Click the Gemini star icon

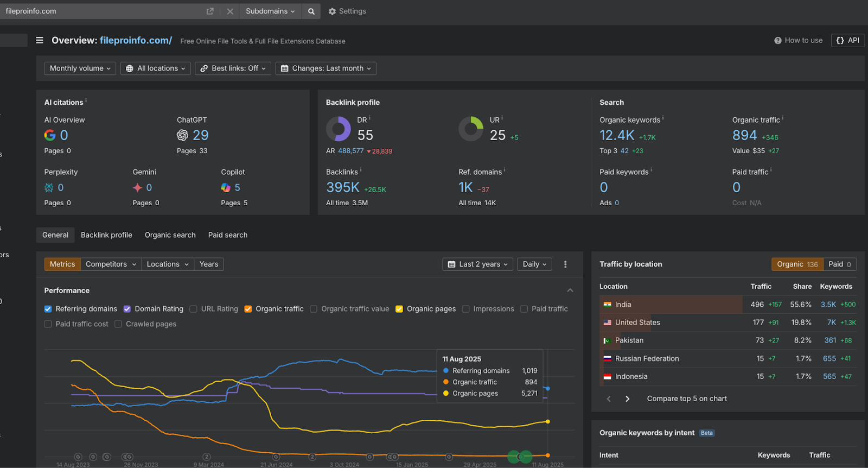137,187
